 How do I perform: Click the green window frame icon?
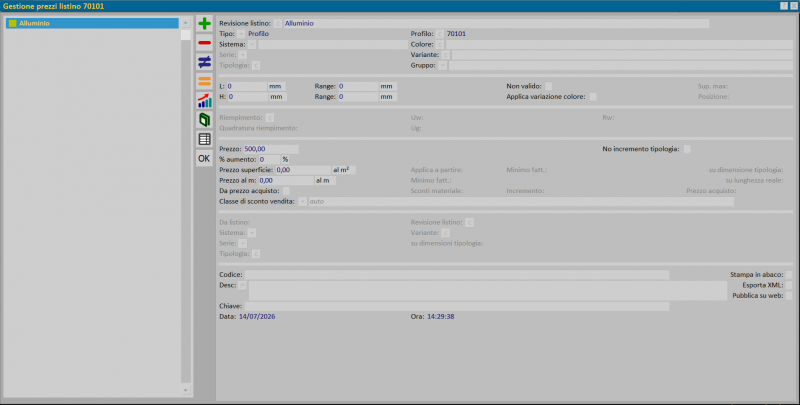pos(204,120)
